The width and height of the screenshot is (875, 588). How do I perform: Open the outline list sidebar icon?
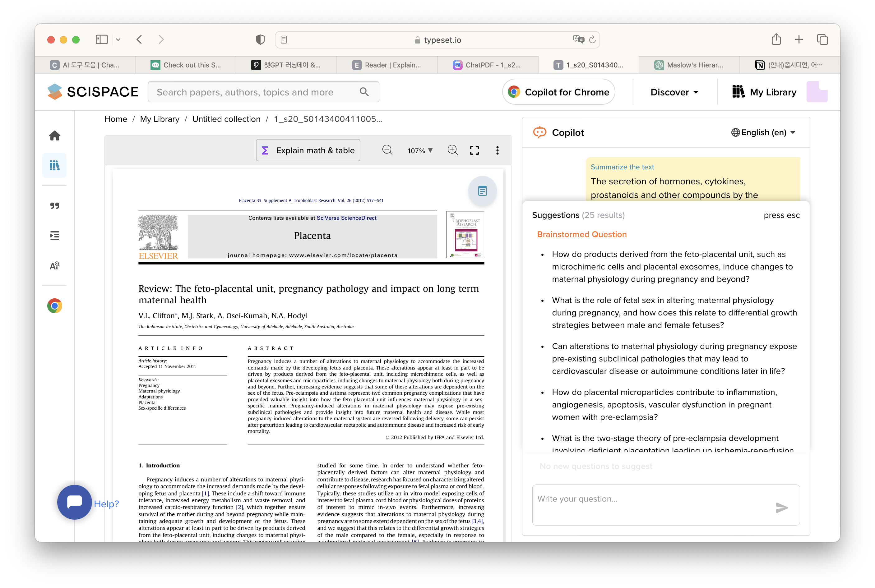[x=55, y=236]
